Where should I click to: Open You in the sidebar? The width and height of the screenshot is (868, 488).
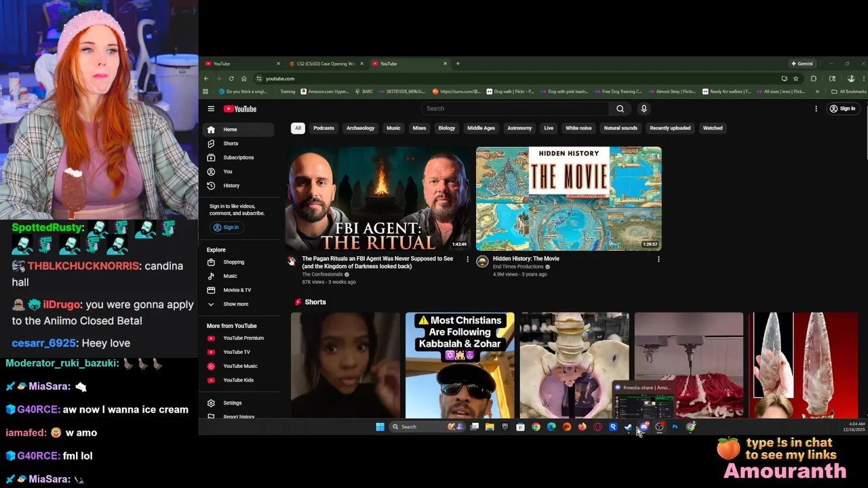[x=237, y=171]
